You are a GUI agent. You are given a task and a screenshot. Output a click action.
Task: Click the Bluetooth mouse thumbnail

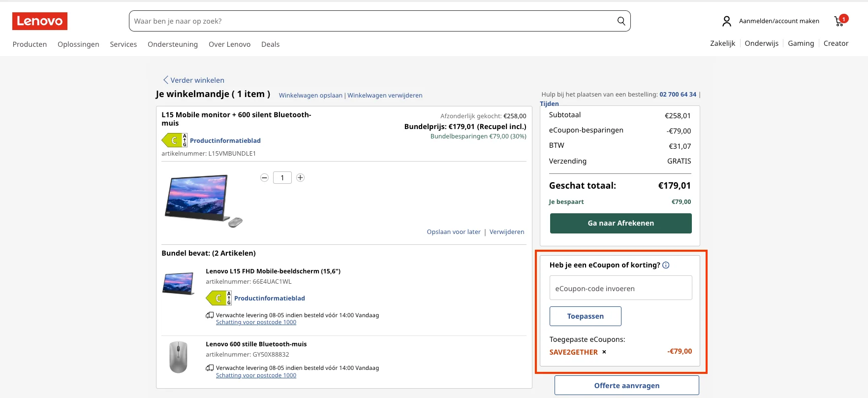178,357
